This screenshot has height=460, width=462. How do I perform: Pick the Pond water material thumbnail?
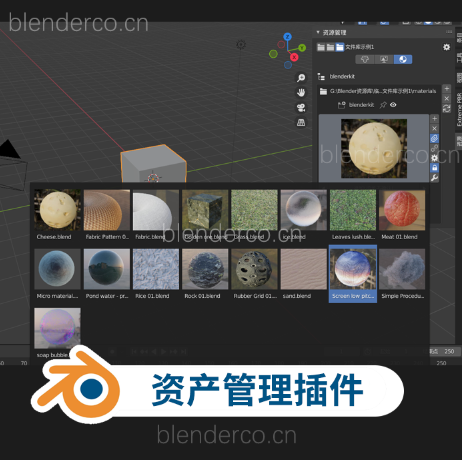pyautogui.click(x=107, y=269)
